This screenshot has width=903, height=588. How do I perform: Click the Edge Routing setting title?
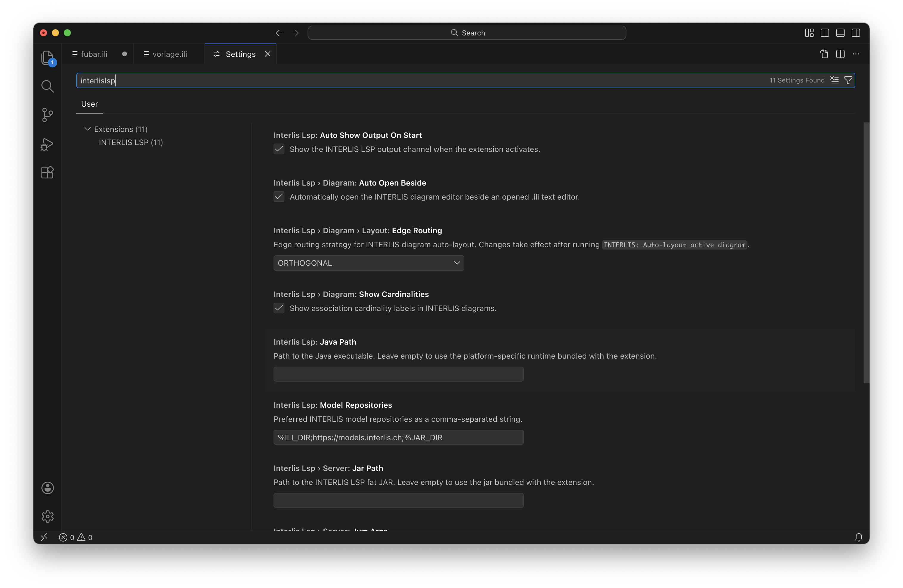(358, 230)
